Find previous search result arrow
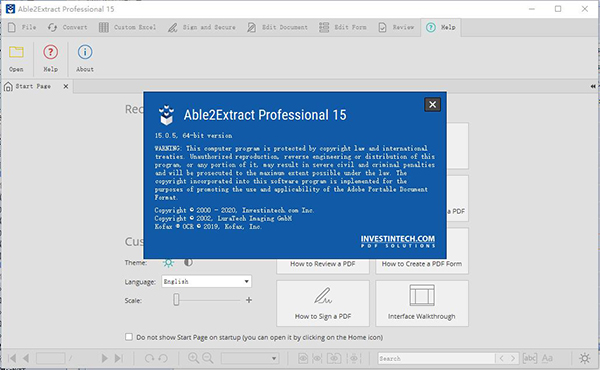The width and height of the screenshot is (600, 370). [x=501, y=358]
